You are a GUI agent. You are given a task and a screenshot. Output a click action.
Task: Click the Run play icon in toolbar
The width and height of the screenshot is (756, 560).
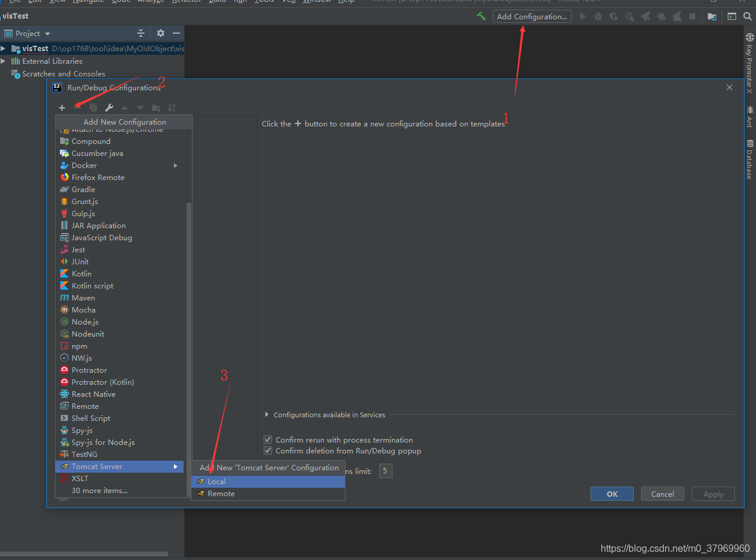point(583,16)
